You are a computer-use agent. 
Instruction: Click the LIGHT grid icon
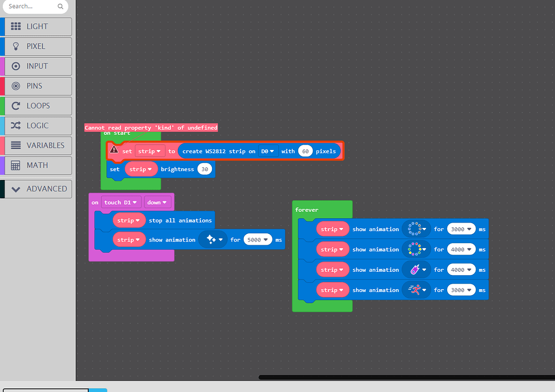pyautogui.click(x=16, y=26)
